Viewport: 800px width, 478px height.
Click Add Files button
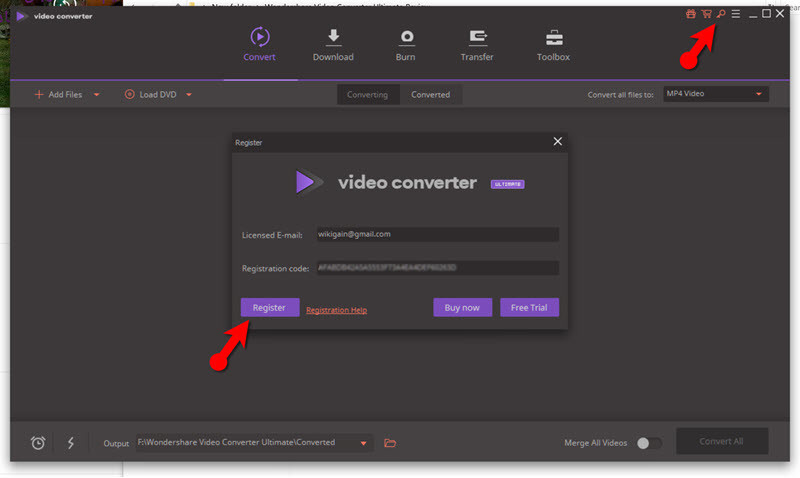click(58, 94)
